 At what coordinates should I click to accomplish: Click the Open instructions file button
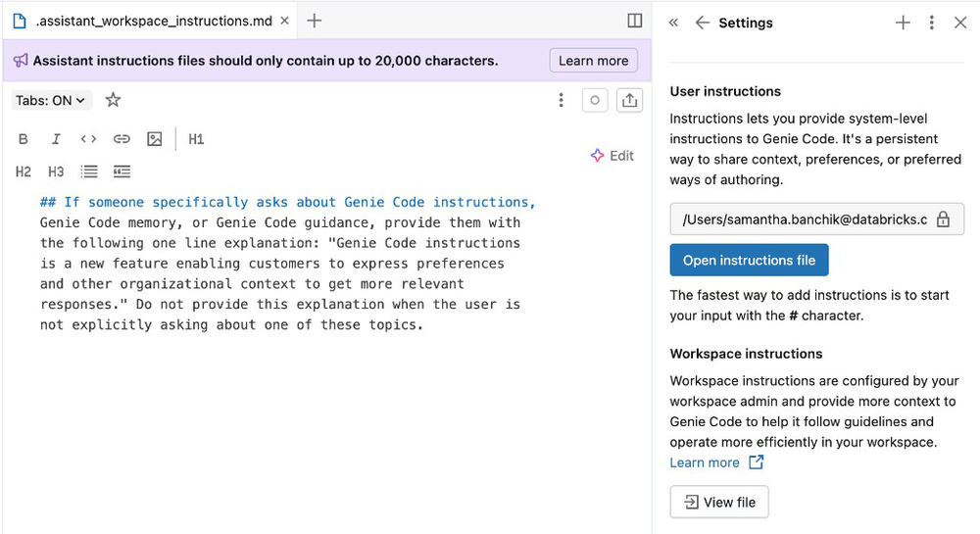pyautogui.click(x=749, y=261)
